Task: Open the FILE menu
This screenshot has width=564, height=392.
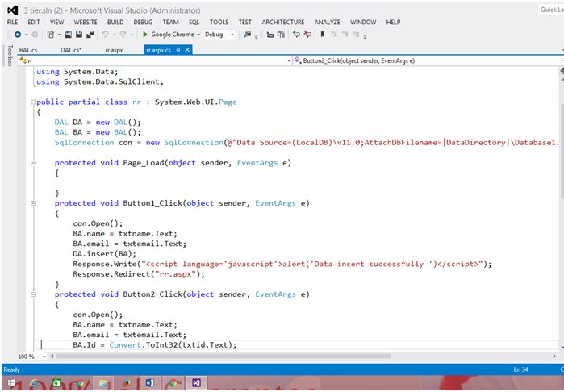Action: 12,23
